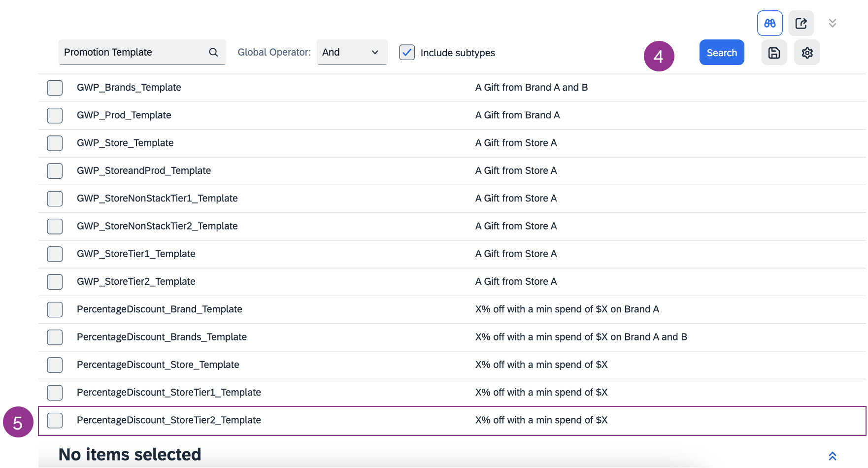Uncheck the Include subtypes checkbox
868x468 pixels.
click(407, 52)
